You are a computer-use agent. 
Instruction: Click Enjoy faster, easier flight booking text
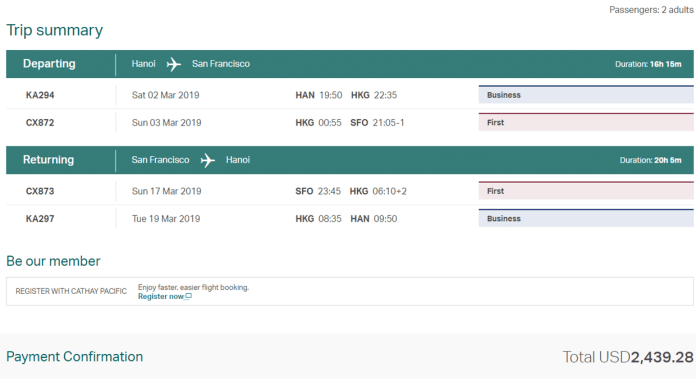pos(194,288)
